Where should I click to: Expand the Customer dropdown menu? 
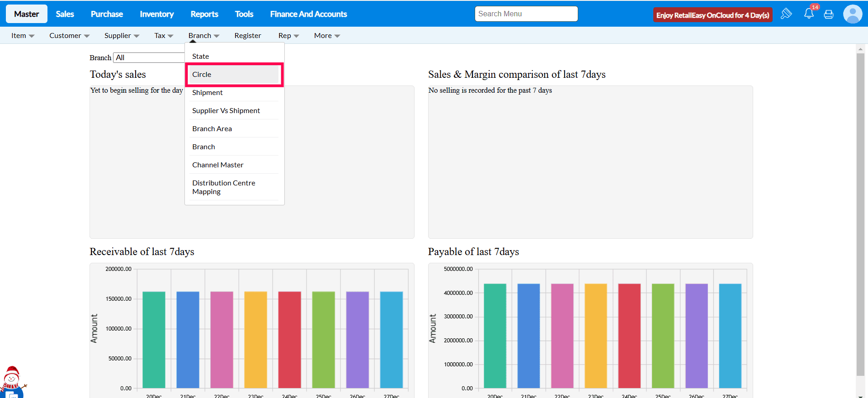[69, 35]
